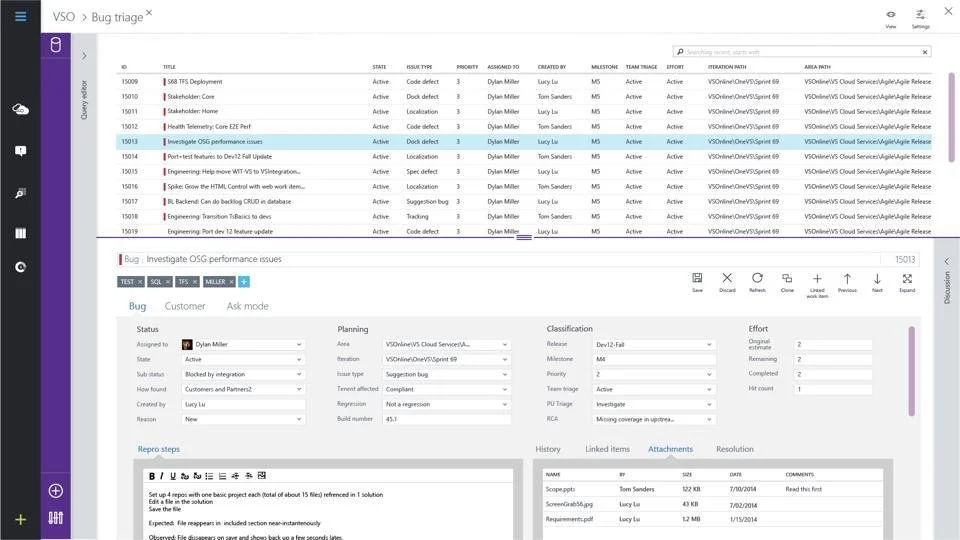Toggle underline in Repro steps editor

[x=173, y=476]
